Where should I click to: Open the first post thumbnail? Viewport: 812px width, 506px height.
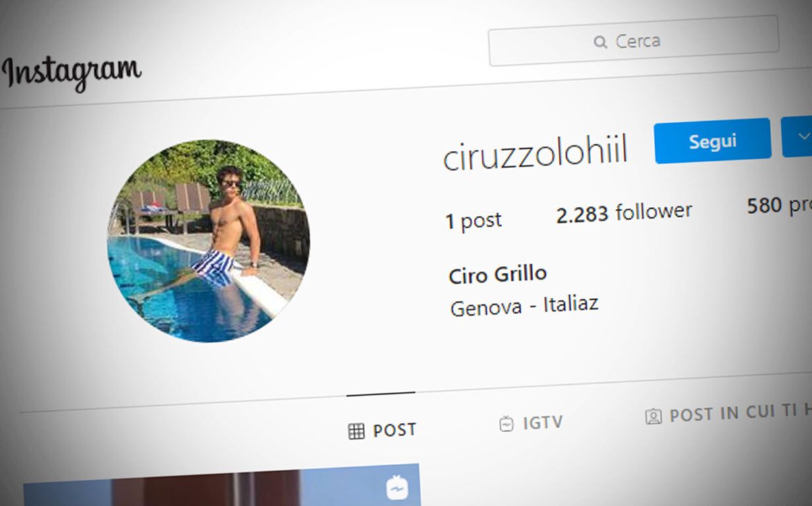click(221, 485)
